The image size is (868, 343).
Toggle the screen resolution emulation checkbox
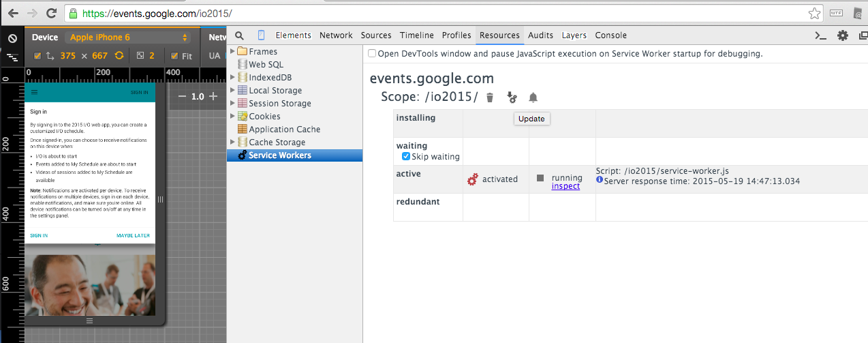[x=37, y=56]
